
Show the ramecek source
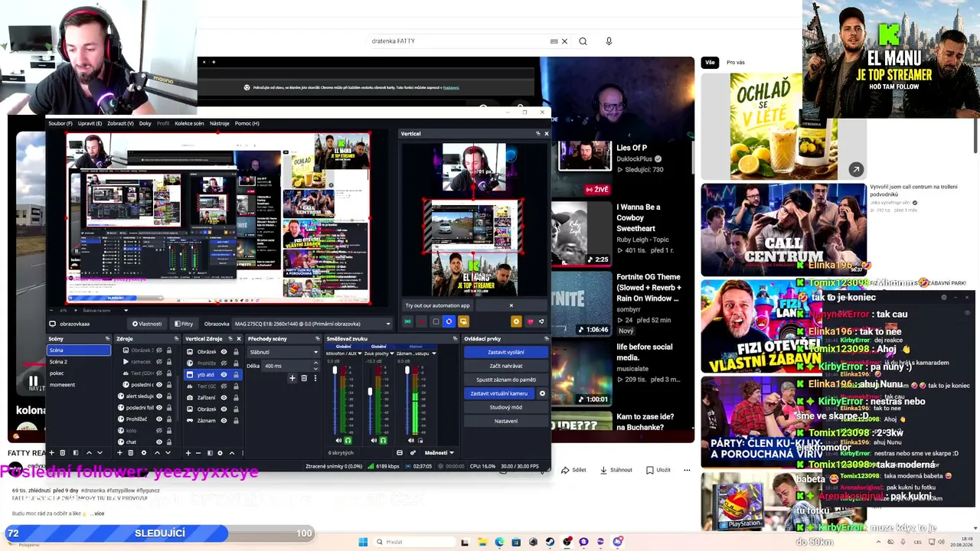click(x=159, y=362)
